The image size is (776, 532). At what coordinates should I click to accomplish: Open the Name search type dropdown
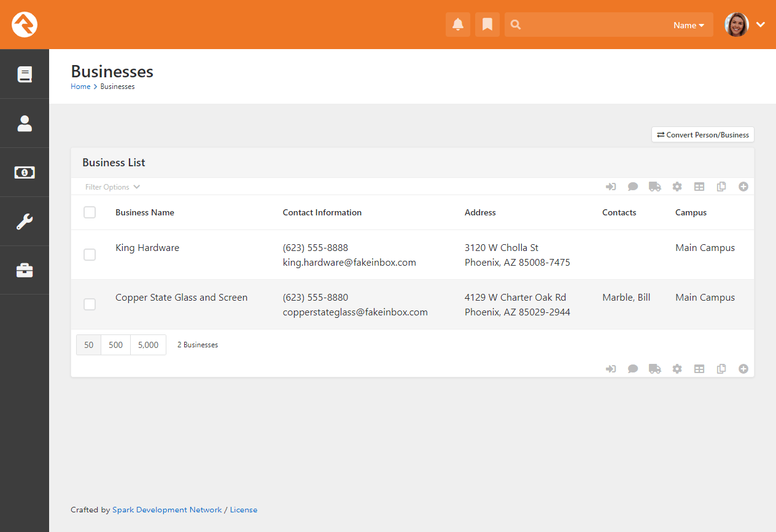[688, 25]
